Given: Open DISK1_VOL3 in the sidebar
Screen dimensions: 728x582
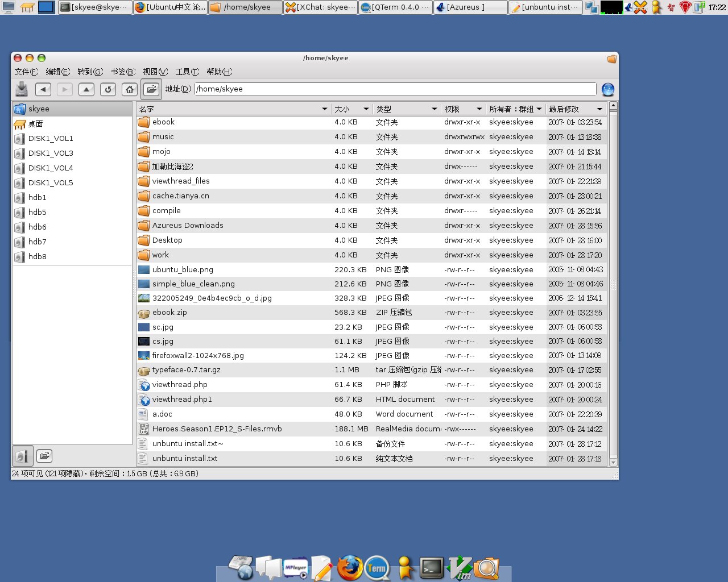Looking at the screenshot, I should click(x=72, y=153).
